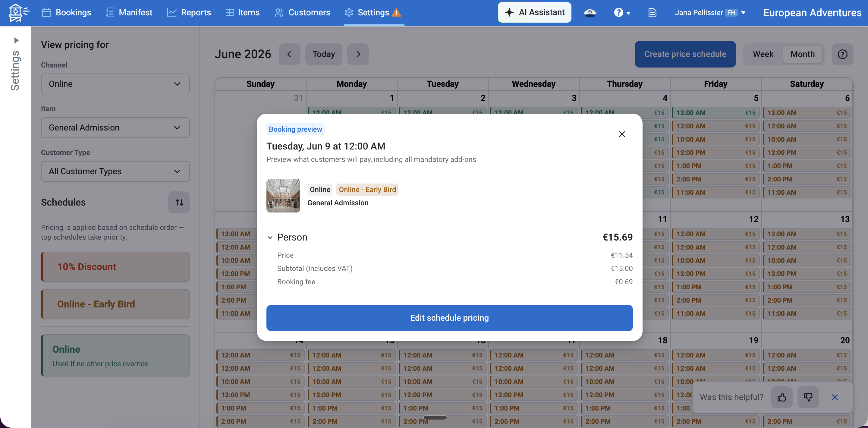Click Friday June 5 1:00 PM slot
The height and width of the screenshot is (428, 868).
click(x=715, y=166)
